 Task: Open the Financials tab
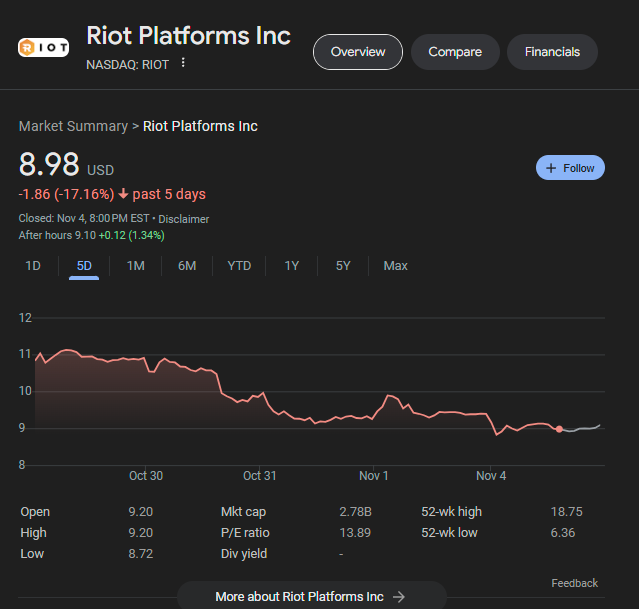tap(552, 52)
